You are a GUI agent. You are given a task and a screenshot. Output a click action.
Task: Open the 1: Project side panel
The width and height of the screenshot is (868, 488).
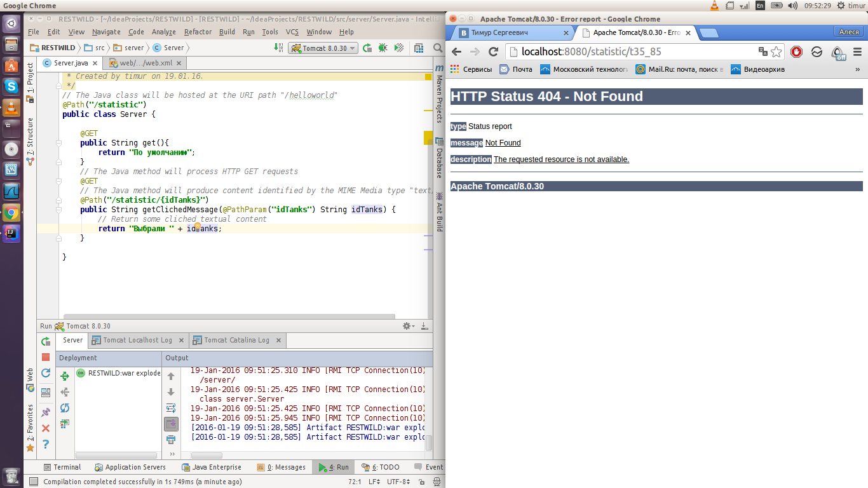pos(30,83)
